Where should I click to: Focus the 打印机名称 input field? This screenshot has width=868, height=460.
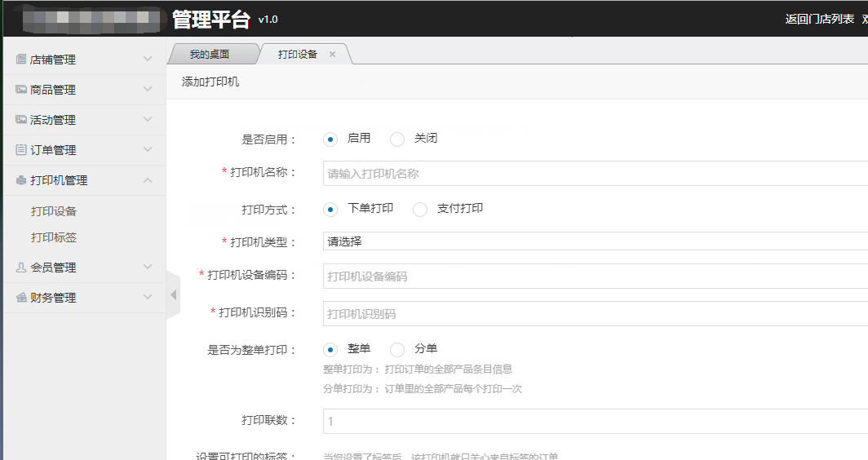(595, 173)
